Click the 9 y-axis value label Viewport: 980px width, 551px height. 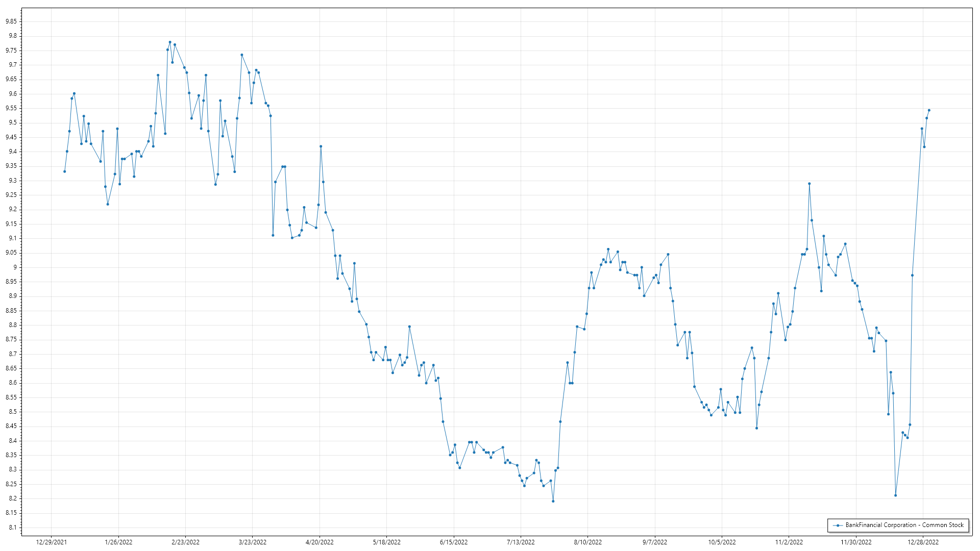(15, 267)
